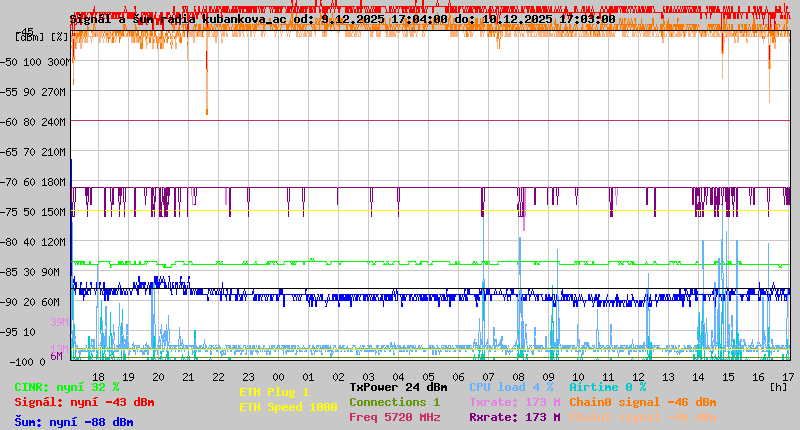This screenshot has width=800, height=430.
Task: Click hour label '04' on the time axis
Action: 398,377
